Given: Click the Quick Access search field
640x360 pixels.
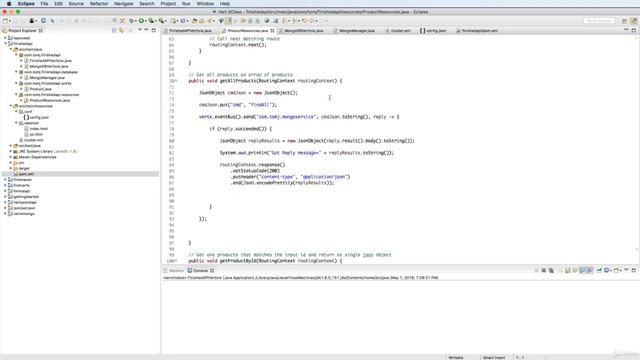Looking at the screenshot, I should (599, 20).
